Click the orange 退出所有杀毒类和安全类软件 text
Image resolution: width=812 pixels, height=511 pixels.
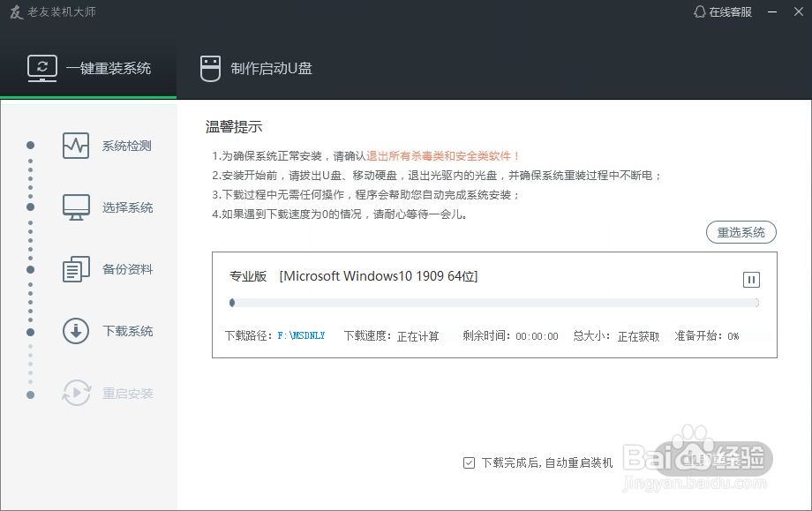(x=443, y=156)
